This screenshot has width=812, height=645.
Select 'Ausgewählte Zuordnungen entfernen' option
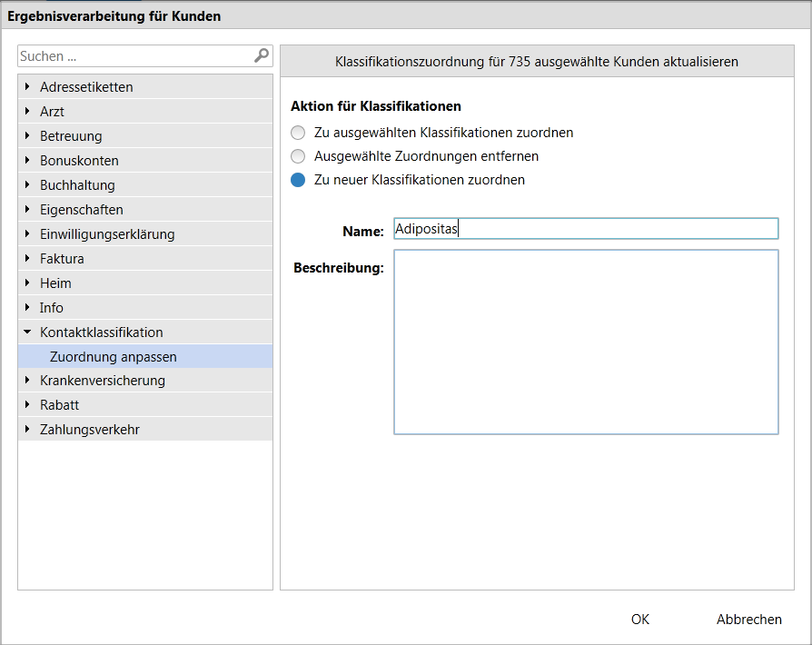pyautogui.click(x=298, y=156)
